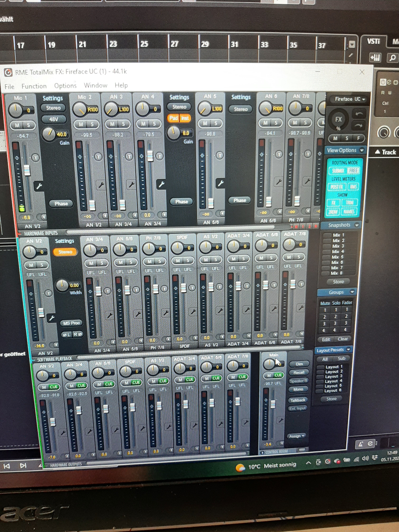Open the Options menu
The image size is (399, 532).
(65, 86)
